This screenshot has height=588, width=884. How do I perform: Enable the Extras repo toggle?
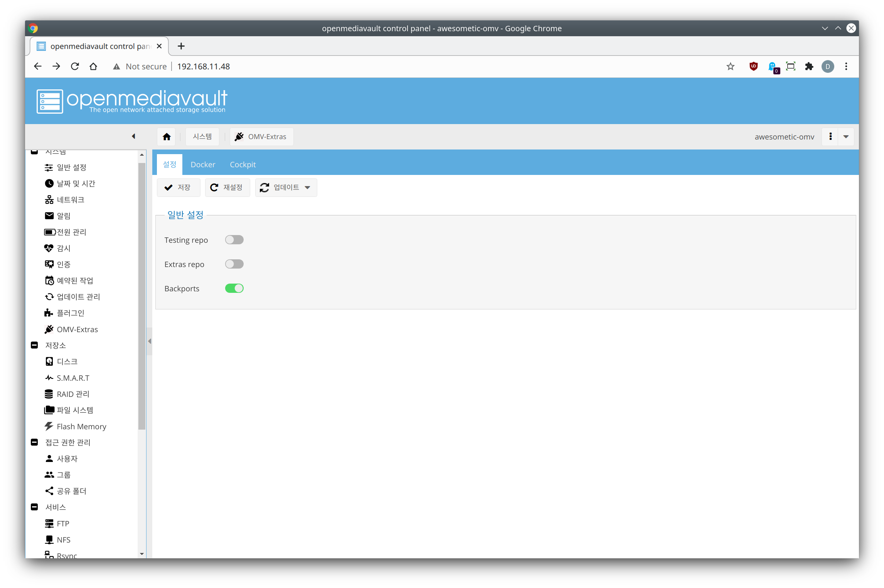(x=234, y=264)
